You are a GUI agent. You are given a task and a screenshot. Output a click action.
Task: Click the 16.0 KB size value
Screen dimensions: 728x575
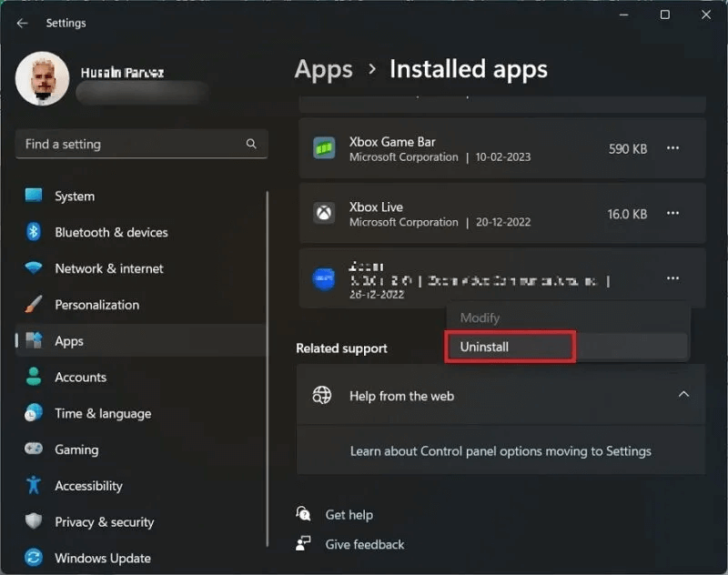pos(627,214)
